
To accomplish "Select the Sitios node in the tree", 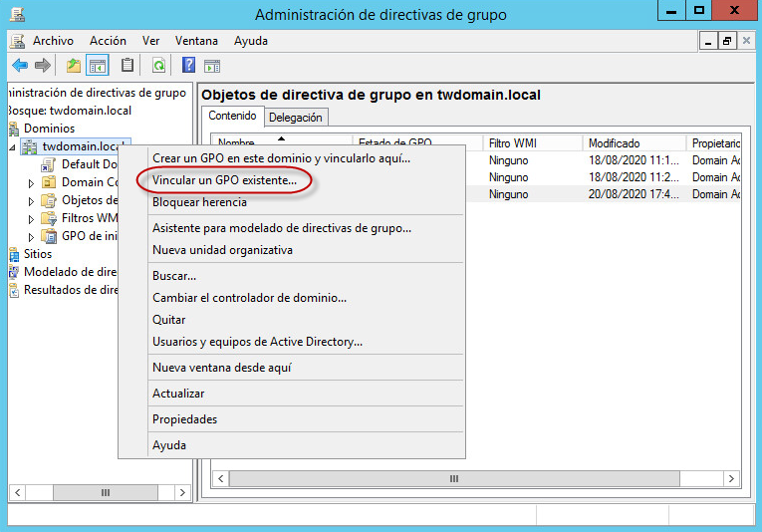I will (x=38, y=254).
